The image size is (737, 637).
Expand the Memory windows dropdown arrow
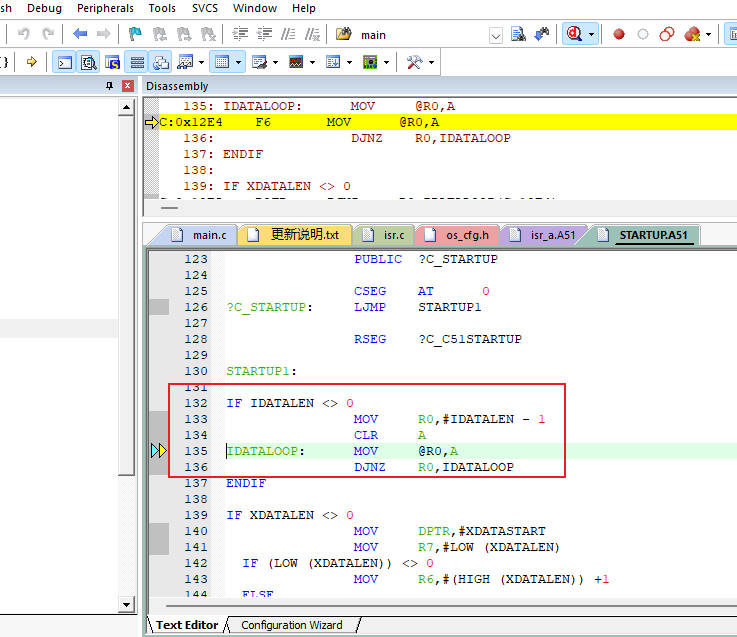pos(239,62)
